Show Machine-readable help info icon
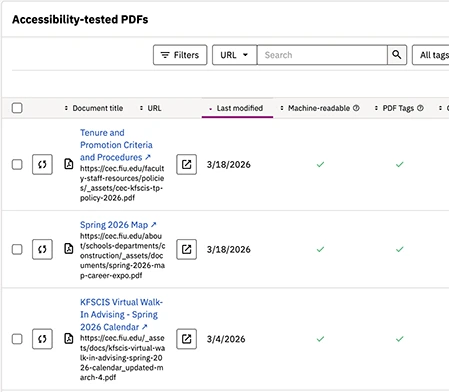 point(356,108)
